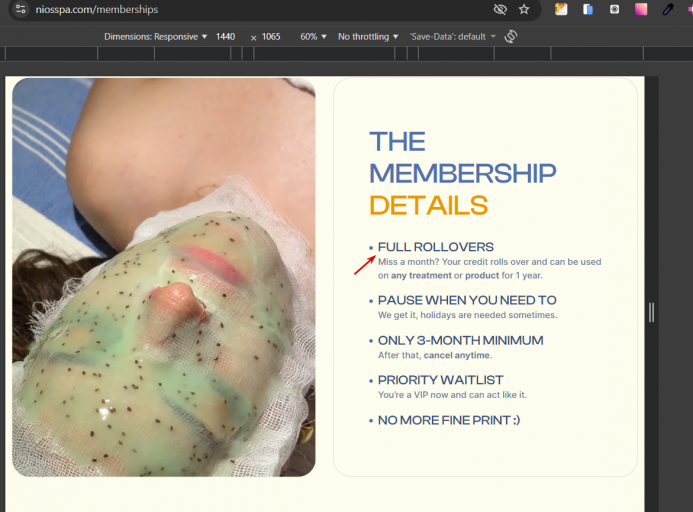Open the No throttling dropdown
Image resolution: width=693 pixels, height=512 pixels.
368,37
